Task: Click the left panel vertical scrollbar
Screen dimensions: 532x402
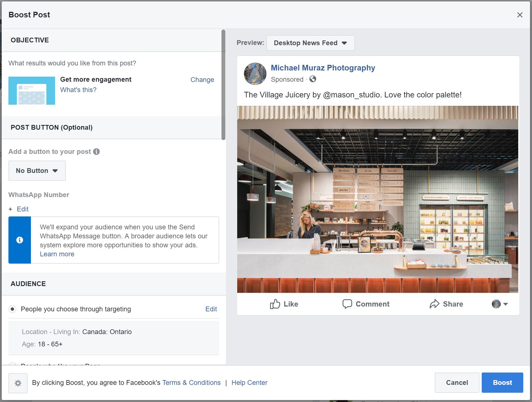Action: 223,85
